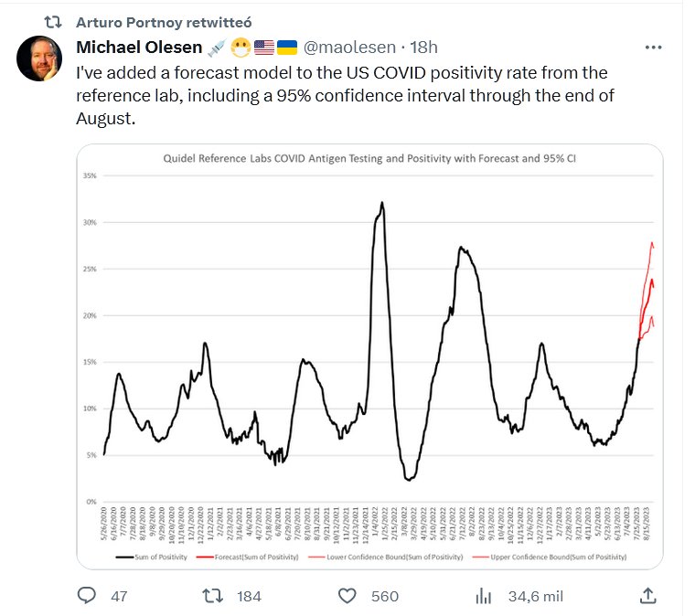Image resolution: width=695 pixels, height=616 pixels.
Task: Open tweet analytics via bar chart icon
Action: point(483,596)
